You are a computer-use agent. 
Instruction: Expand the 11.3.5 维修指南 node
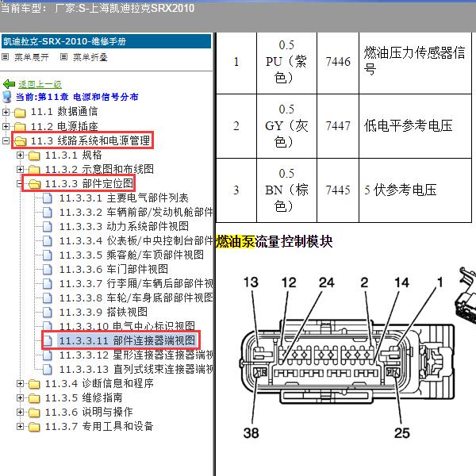click(20, 397)
